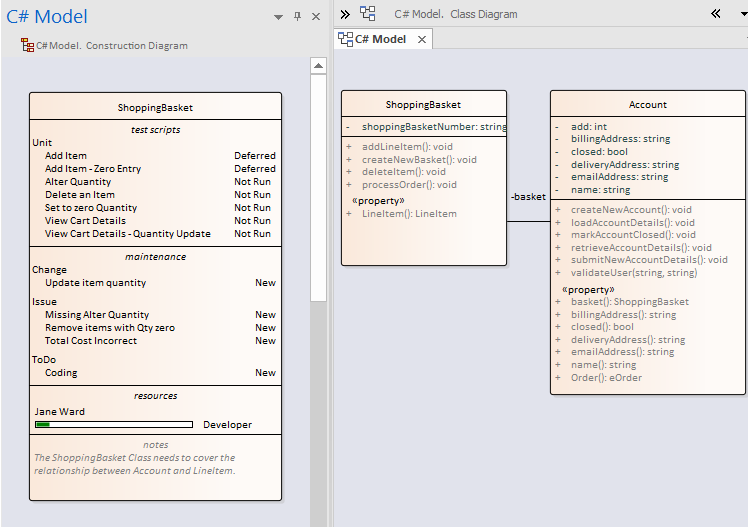Screen dimensions: 750x530
Task: Click the Construction Diagram icon in left panel
Action: tap(28, 46)
